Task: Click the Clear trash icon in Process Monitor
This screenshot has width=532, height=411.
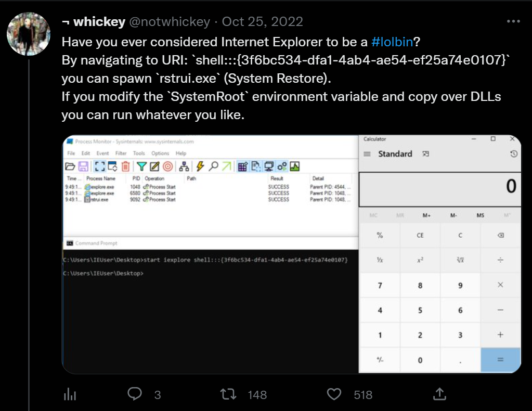Action: click(125, 166)
